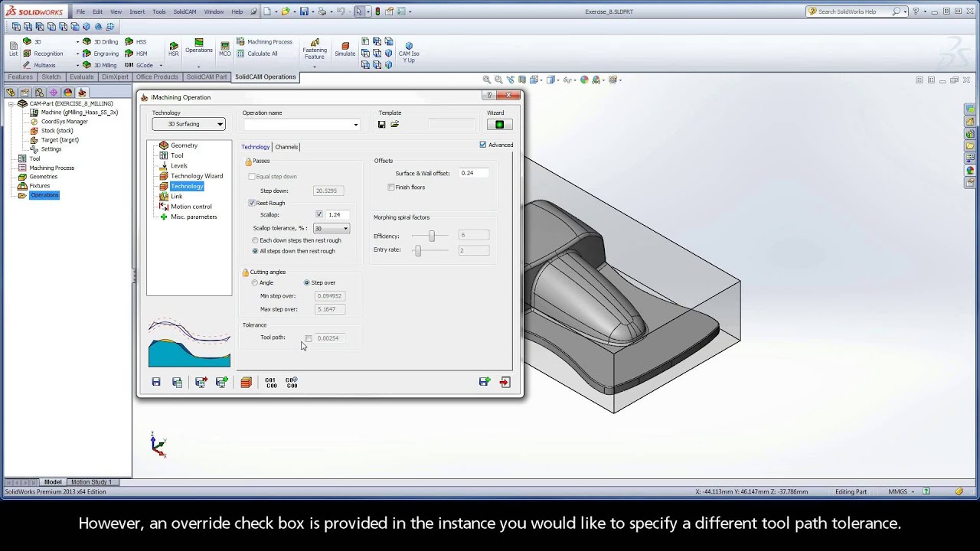The height and width of the screenshot is (551, 980).
Task: Open the Levels page
Action: tap(179, 165)
